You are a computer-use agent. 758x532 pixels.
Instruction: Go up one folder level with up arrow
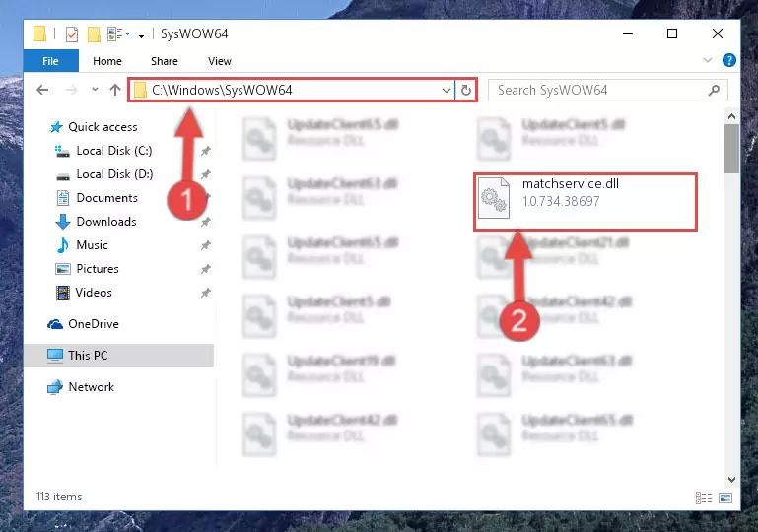click(115, 90)
